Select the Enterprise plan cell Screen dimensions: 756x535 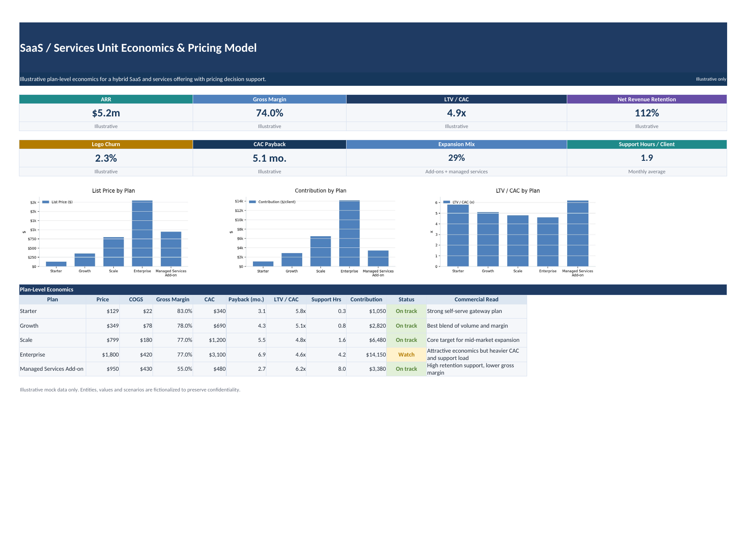53,355
